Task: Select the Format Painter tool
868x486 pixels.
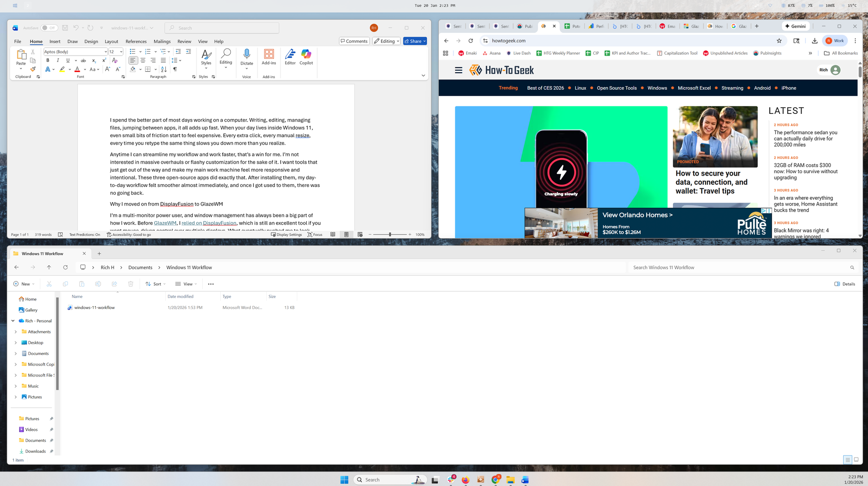Action: (x=32, y=69)
